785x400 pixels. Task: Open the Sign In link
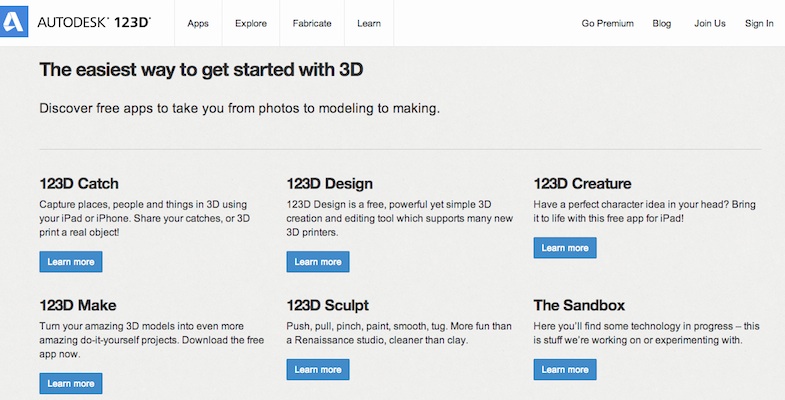click(759, 23)
